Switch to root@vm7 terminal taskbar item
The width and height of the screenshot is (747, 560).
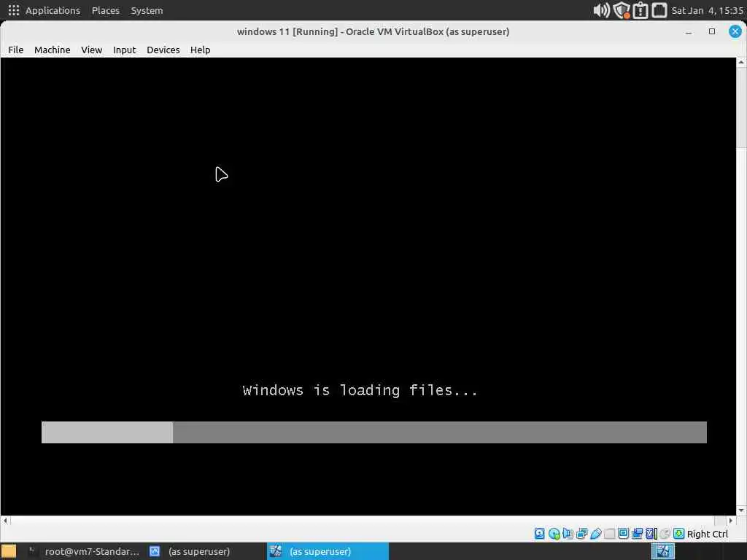84,551
